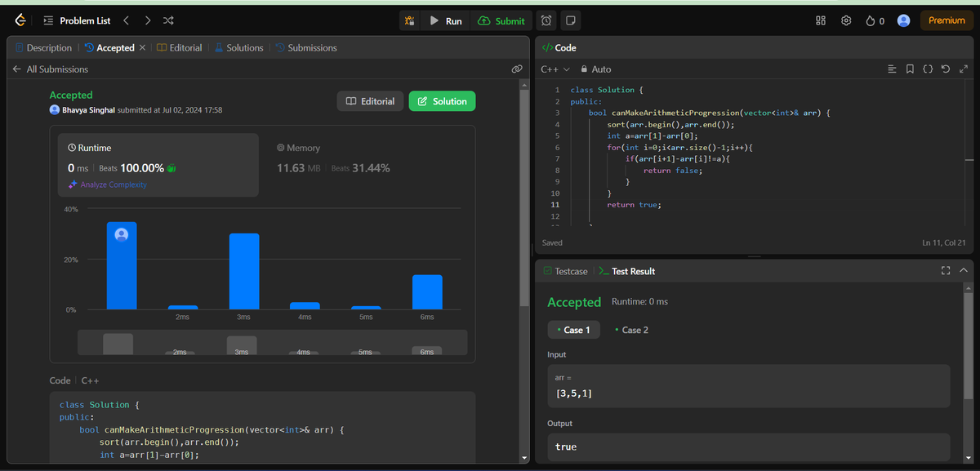Click the chart range slider at 3ms
The height and width of the screenshot is (471, 980).
coord(242,345)
